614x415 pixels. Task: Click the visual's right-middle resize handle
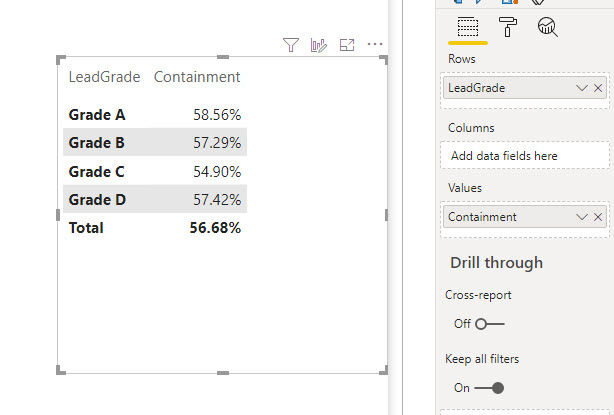pyautogui.click(x=386, y=215)
